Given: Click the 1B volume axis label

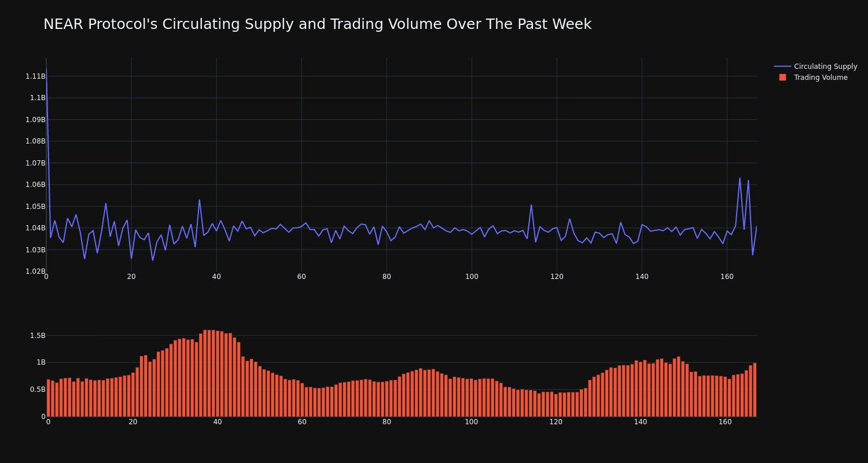Looking at the screenshot, I should tap(41, 362).
